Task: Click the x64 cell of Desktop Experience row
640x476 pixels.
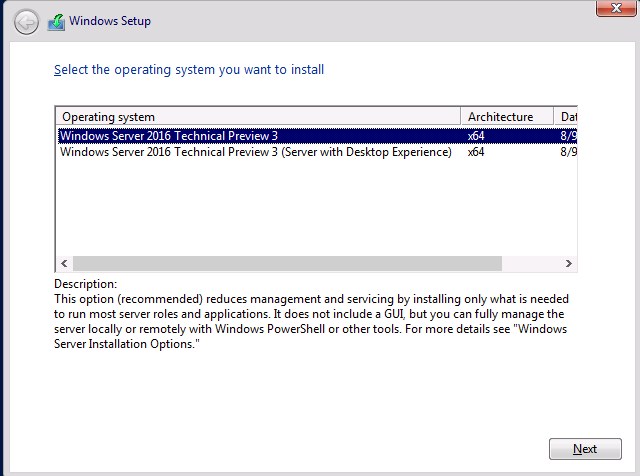Action: coord(476,152)
